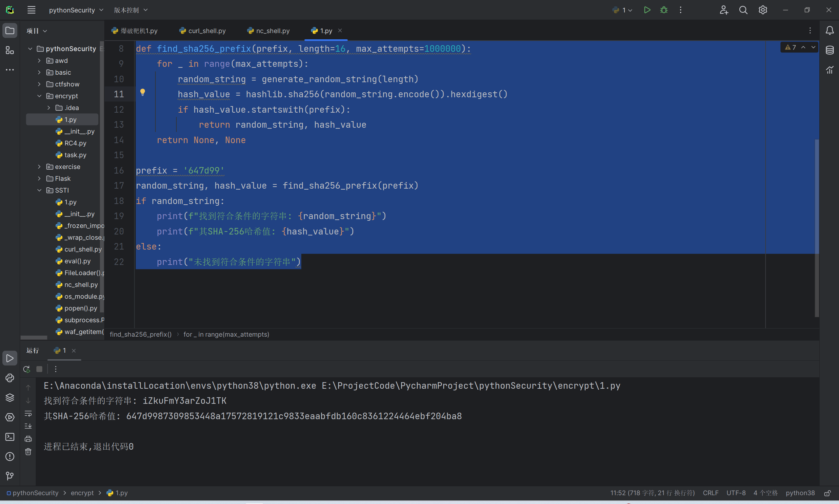The image size is (839, 504).
Task: Open the Database tool window
Action: 829,50
